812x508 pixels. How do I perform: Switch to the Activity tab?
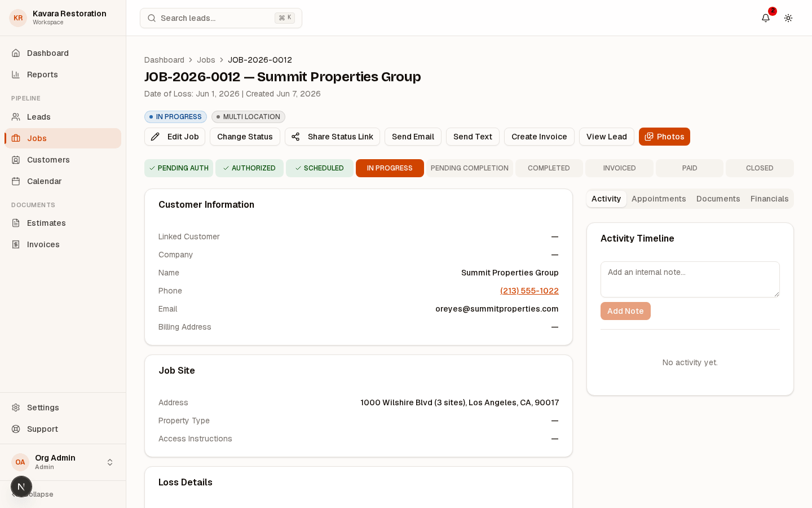pyautogui.click(x=606, y=199)
